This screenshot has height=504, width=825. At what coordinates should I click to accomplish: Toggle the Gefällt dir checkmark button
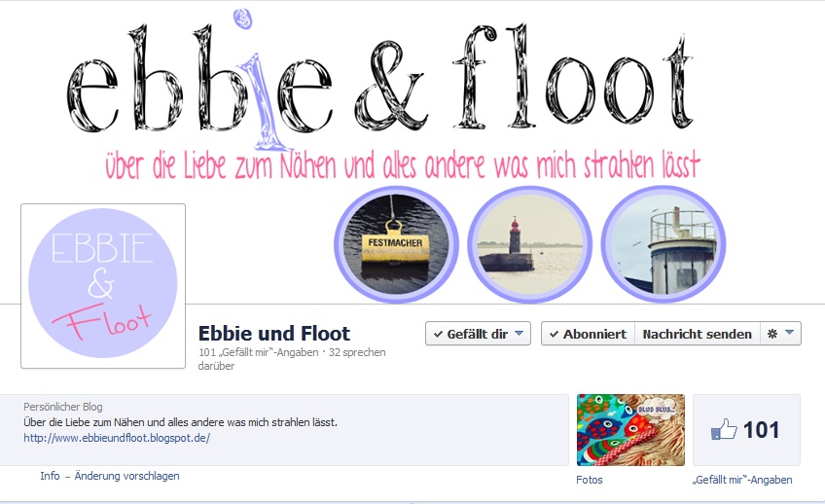471,334
